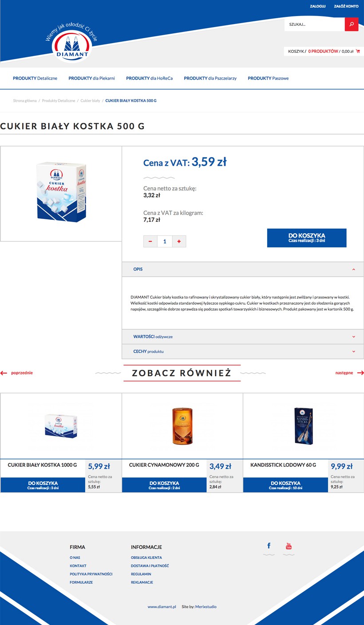Open PRODUKTY dla Pszczelarzy menu
Image resolution: width=364 pixels, height=625 pixels.
pos(210,78)
